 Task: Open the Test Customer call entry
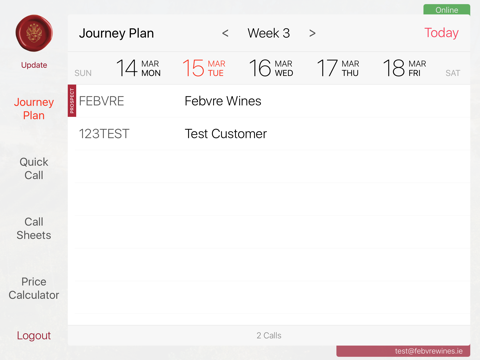pyautogui.click(x=269, y=134)
